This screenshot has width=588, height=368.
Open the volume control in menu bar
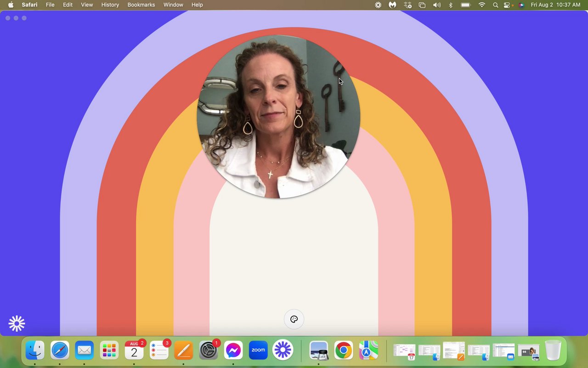[437, 5]
